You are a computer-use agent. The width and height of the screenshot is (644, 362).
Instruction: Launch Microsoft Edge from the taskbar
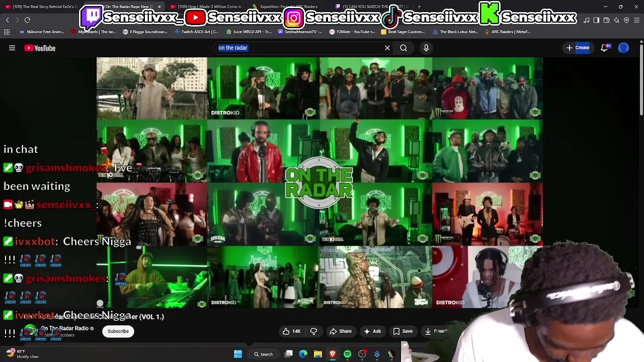[x=303, y=354]
